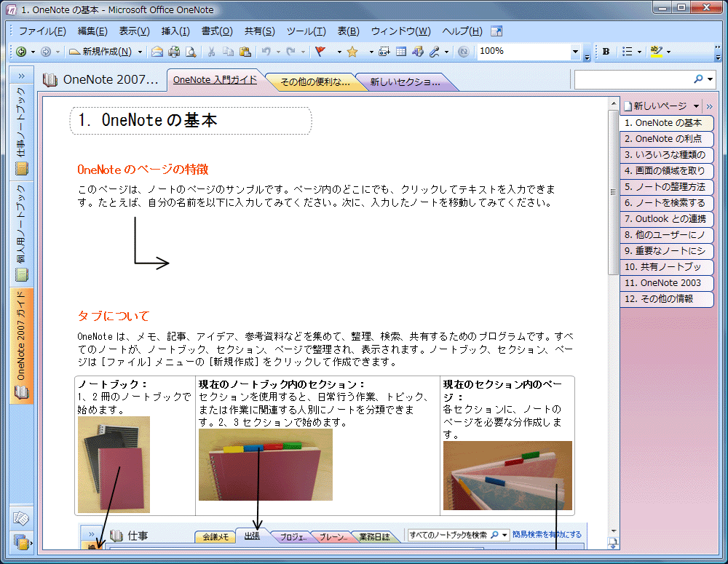Open the star dropdown arrow
Image resolution: width=728 pixels, height=564 pixels.
pos(371,52)
